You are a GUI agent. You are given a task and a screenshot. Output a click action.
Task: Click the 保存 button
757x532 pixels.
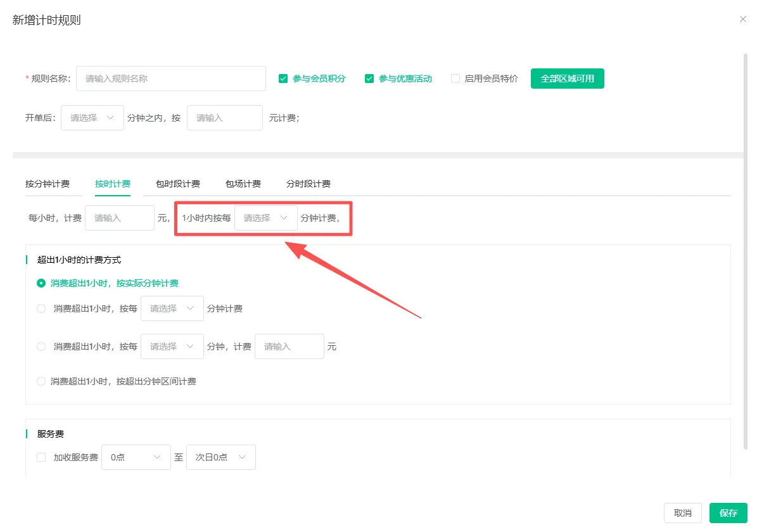point(728,513)
